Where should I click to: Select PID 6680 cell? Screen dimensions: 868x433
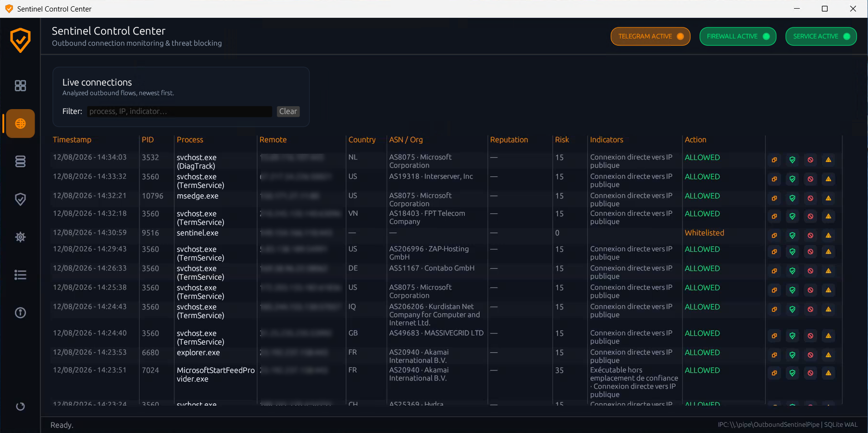[150, 353]
